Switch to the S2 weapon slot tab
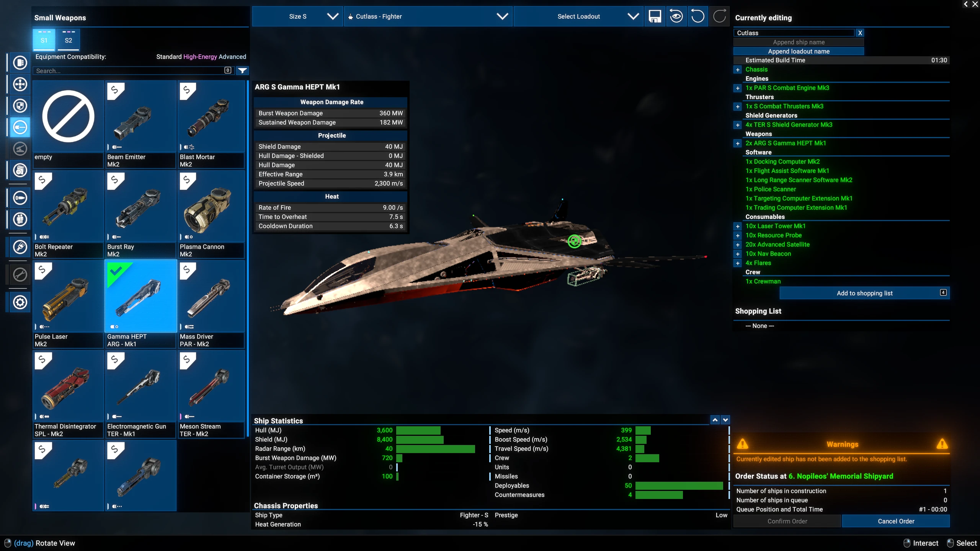This screenshot has height=551, width=980. [69, 40]
